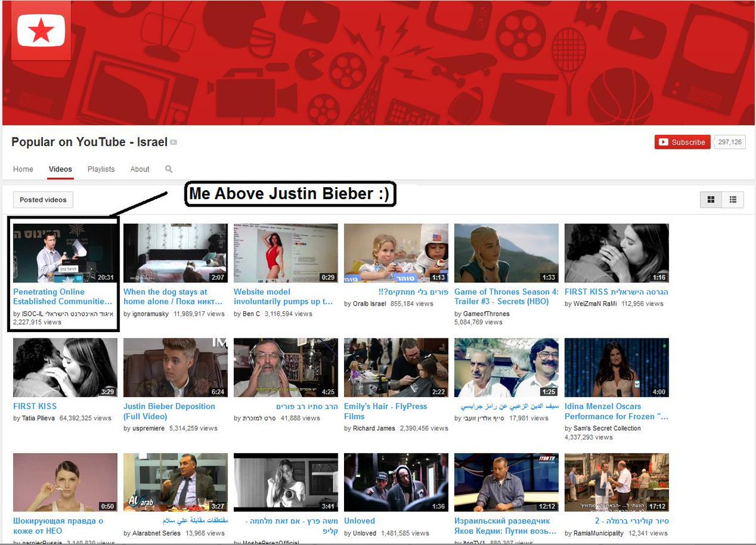This screenshot has height=545, width=756.
Task: Play the red swimsuit model 0:29 thumbnail
Action: (x=286, y=253)
